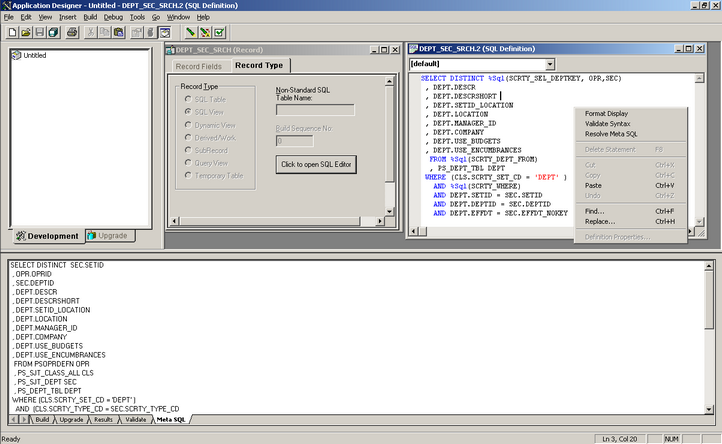Click the Save All toolbar icon

54,32
